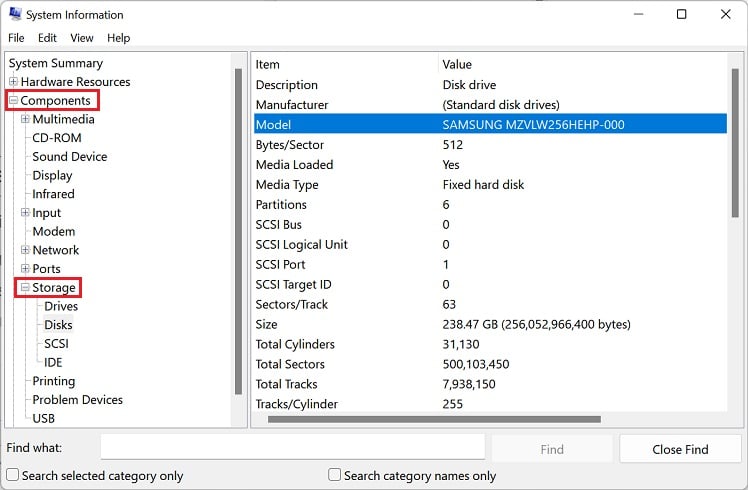The image size is (748, 490).
Task: Expand the Multimedia category
Action: (25, 120)
